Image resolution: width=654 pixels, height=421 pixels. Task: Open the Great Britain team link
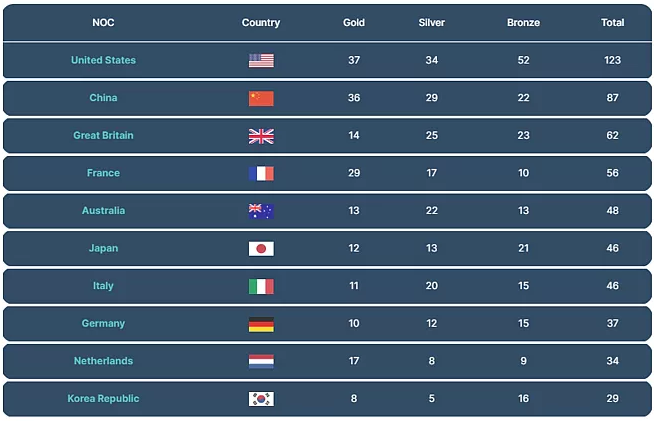coord(103,135)
